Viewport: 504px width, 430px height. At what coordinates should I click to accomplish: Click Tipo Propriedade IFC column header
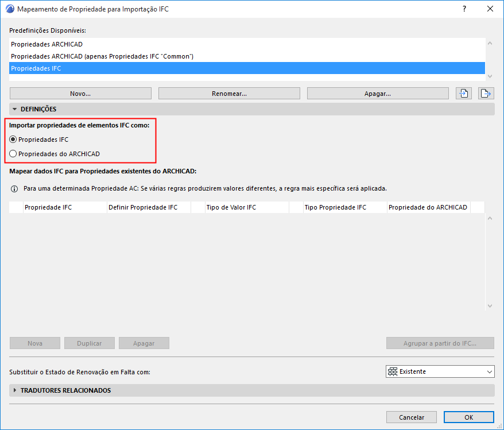tap(345, 207)
